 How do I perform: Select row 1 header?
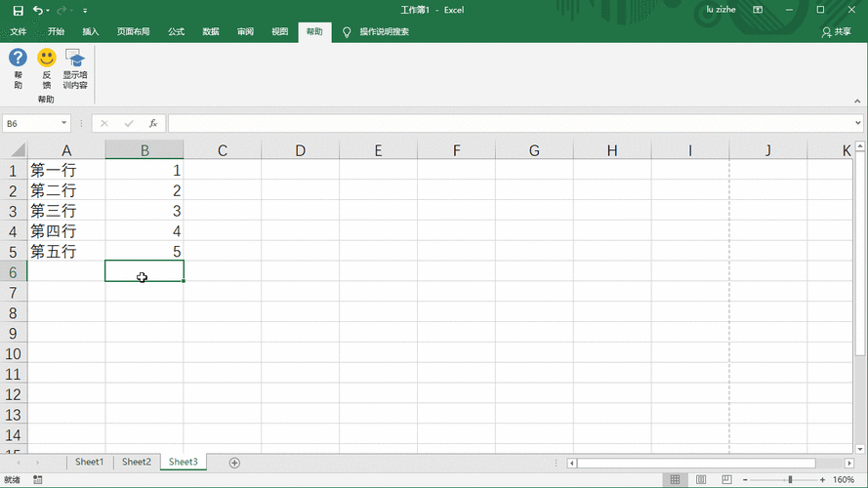pos(14,171)
